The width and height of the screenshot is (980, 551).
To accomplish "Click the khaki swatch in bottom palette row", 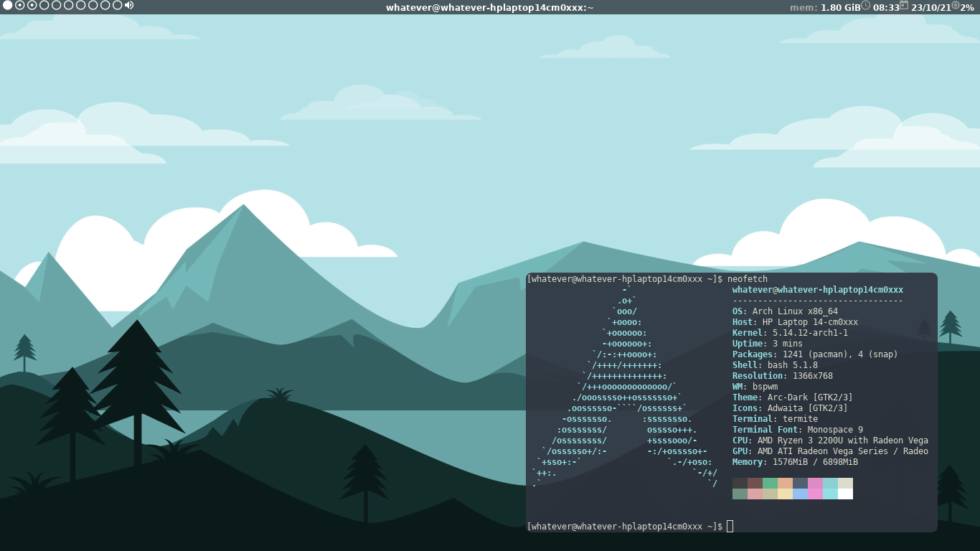I will point(770,494).
